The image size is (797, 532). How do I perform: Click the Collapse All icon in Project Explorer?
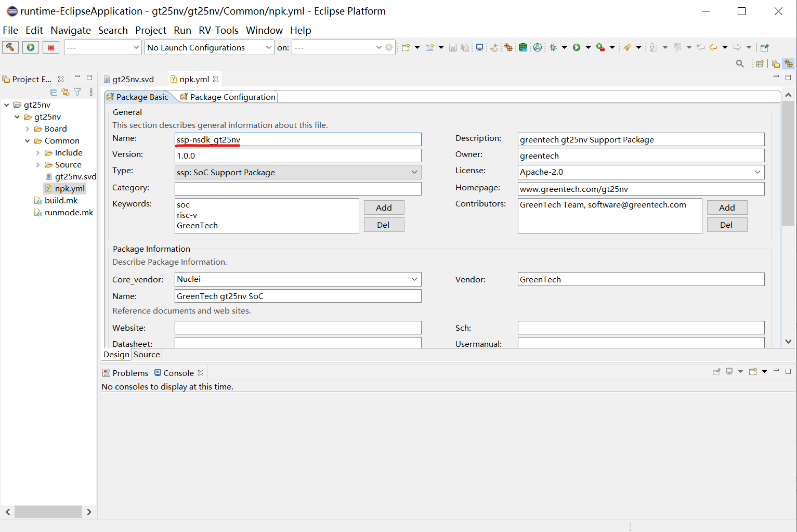click(54, 92)
